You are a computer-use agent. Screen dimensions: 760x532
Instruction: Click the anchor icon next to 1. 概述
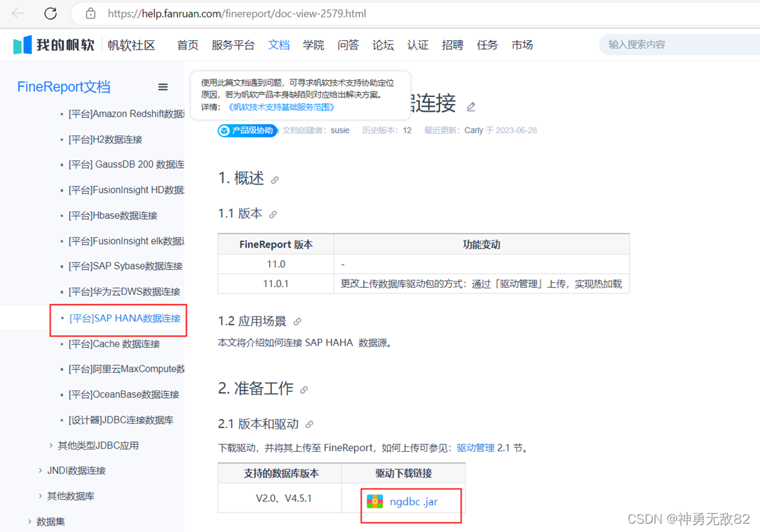click(275, 179)
